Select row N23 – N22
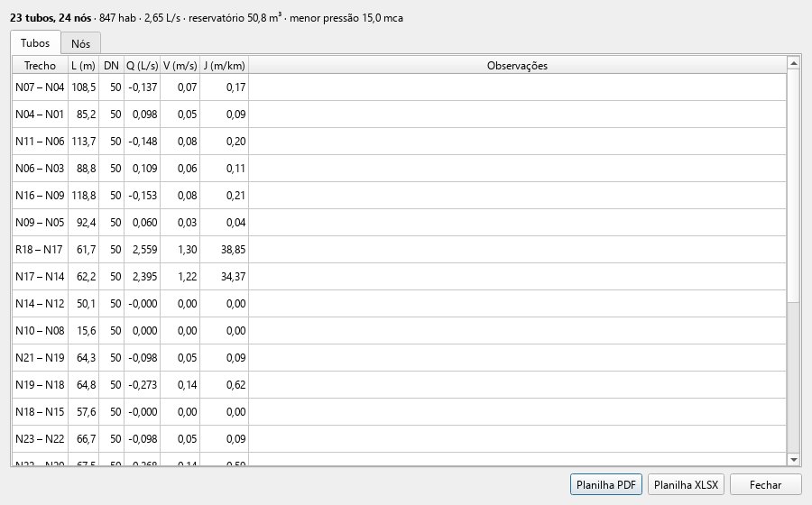 (x=400, y=439)
